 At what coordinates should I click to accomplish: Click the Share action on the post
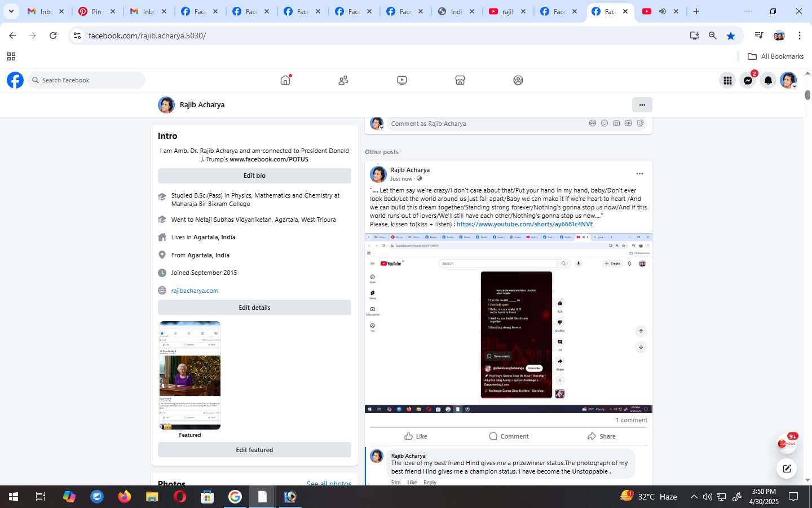pos(601,436)
